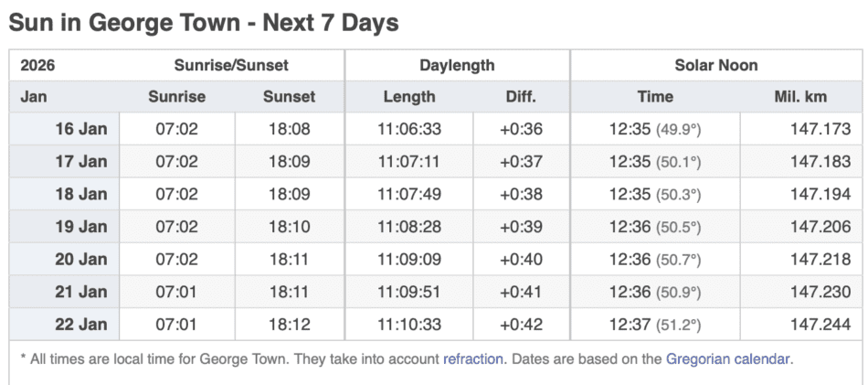The width and height of the screenshot is (868, 385).
Task: Click the Sunset column header
Action: tap(289, 97)
